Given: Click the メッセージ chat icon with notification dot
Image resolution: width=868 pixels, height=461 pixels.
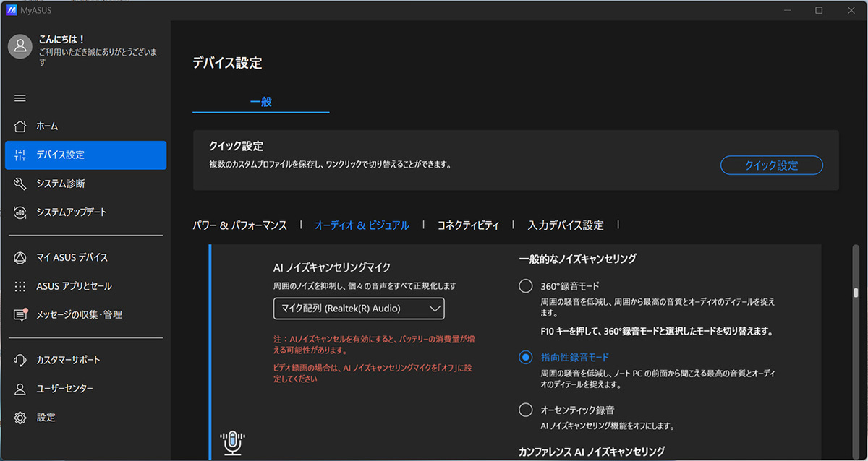Looking at the screenshot, I should tap(20, 315).
